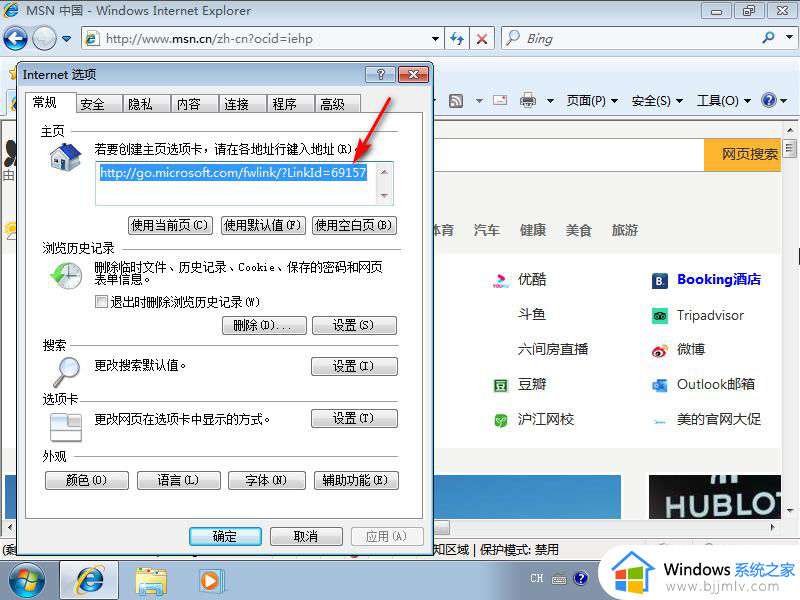Open the recent pages dropdown arrow

coord(66,39)
